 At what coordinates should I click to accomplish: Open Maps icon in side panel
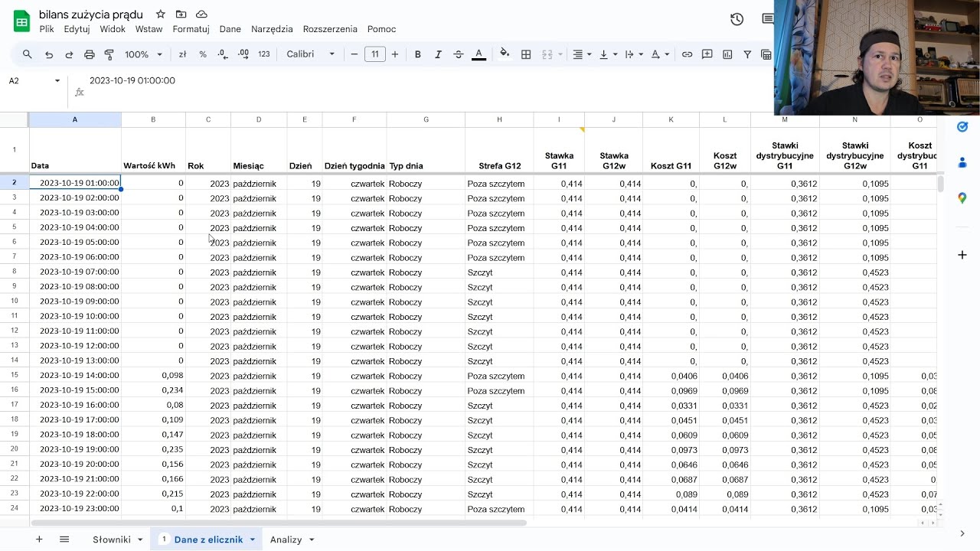[x=962, y=198]
